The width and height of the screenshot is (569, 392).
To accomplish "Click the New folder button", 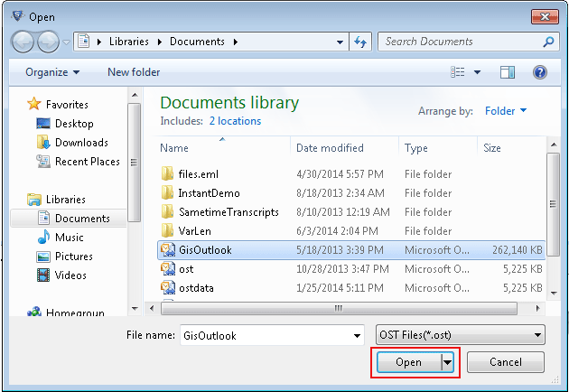I will (134, 72).
